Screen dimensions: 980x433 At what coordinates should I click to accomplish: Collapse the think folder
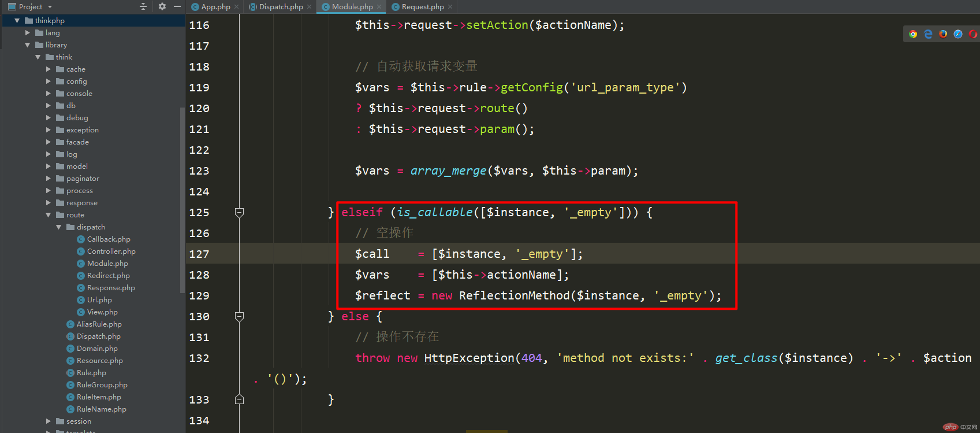point(38,57)
